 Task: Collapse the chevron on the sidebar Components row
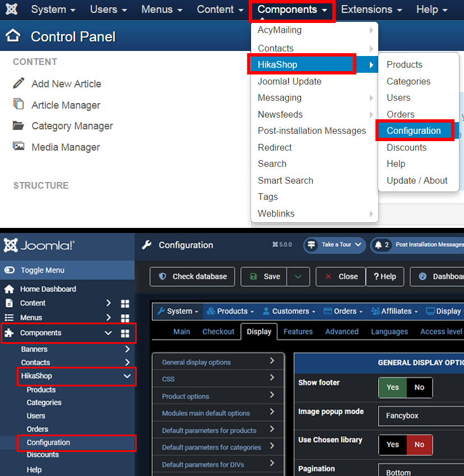point(108,333)
